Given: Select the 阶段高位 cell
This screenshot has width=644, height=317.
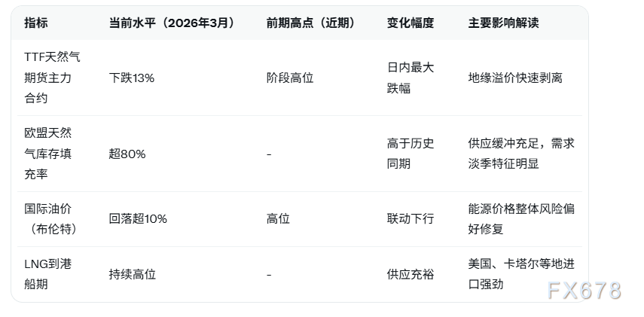Looking at the screenshot, I should (290, 78).
